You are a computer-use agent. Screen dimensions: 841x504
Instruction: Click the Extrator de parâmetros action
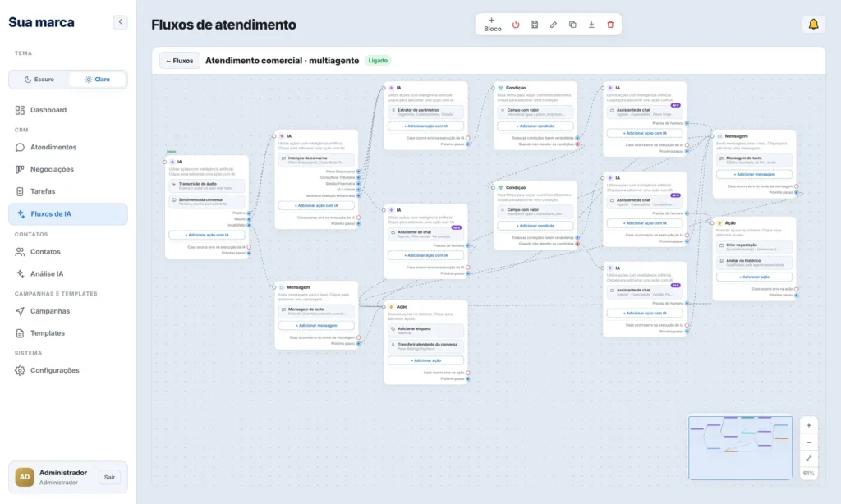click(426, 112)
